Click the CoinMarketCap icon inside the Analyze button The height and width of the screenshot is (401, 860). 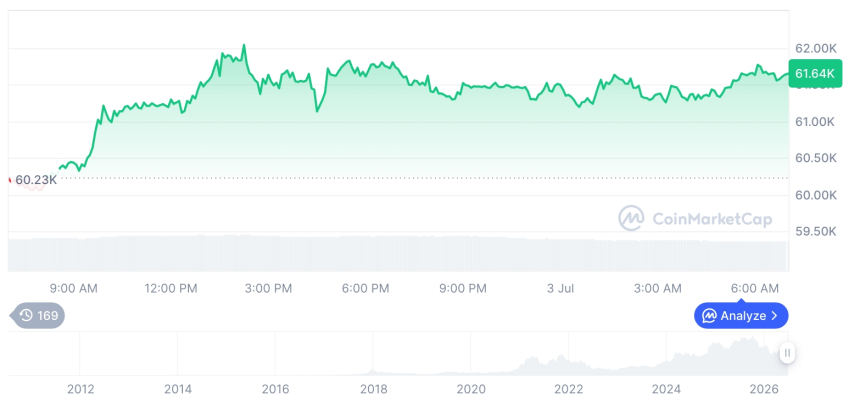[x=709, y=315]
